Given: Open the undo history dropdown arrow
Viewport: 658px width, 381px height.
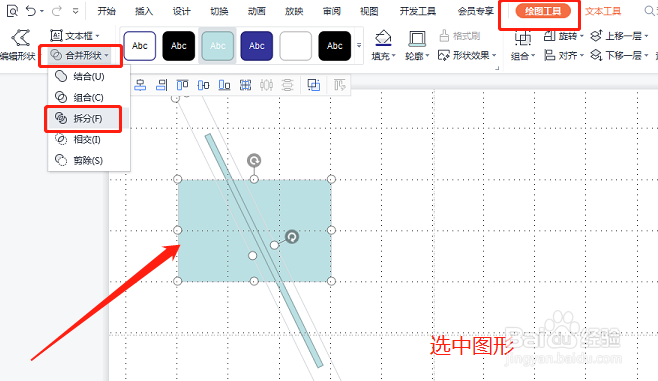Looking at the screenshot, I should click(x=42, y=11).
